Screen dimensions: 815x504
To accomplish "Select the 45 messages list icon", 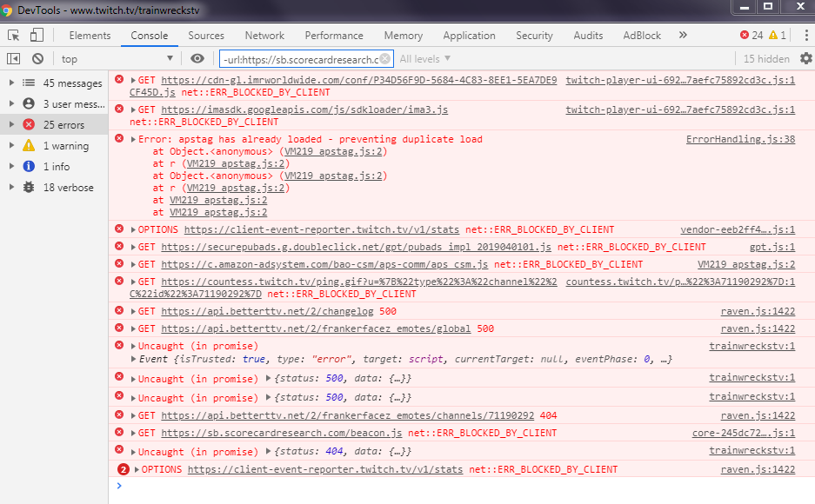I will [29, 83].
